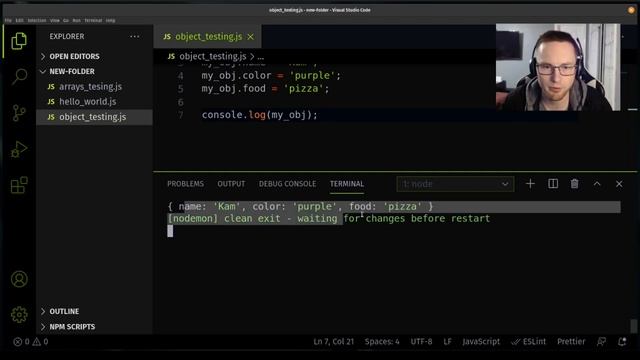Open Explorer's three-dot more actions menu

[135, 36]
